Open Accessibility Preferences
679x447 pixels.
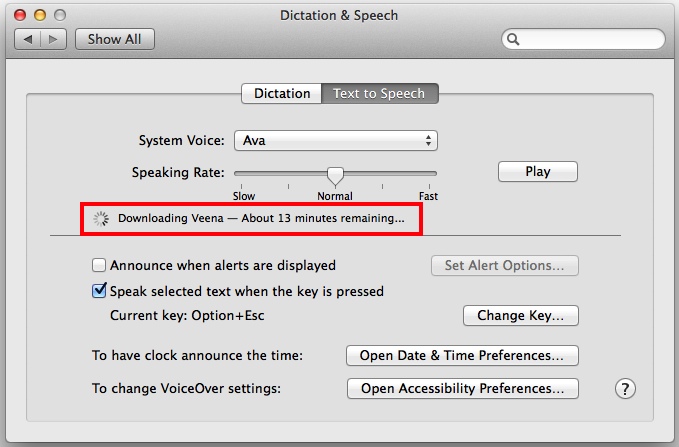coord(462,389)
